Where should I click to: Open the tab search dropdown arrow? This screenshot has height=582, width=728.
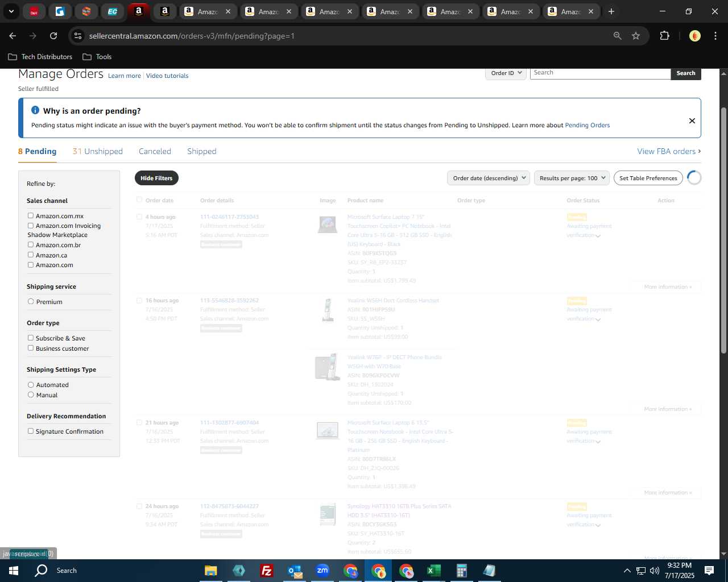11,11
